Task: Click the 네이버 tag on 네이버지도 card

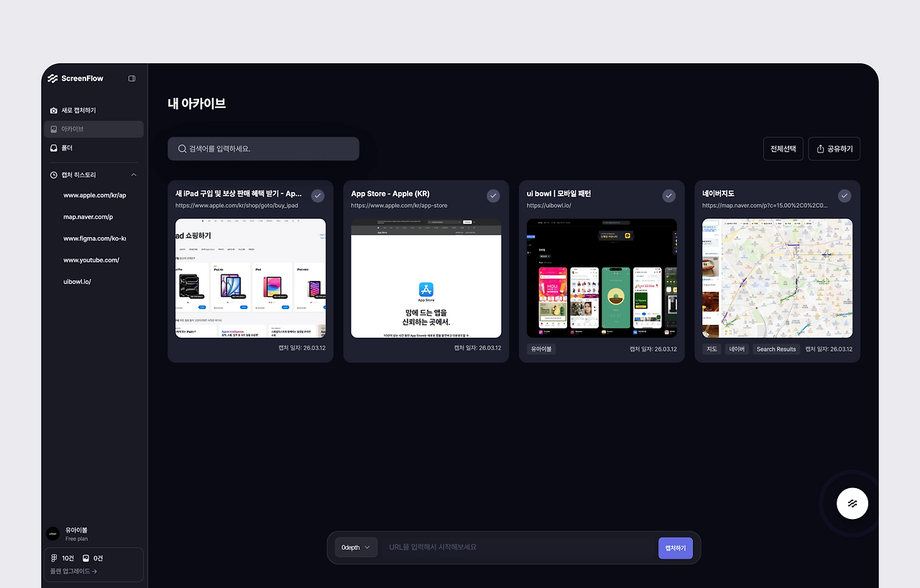Action: (x=737, y=349)
